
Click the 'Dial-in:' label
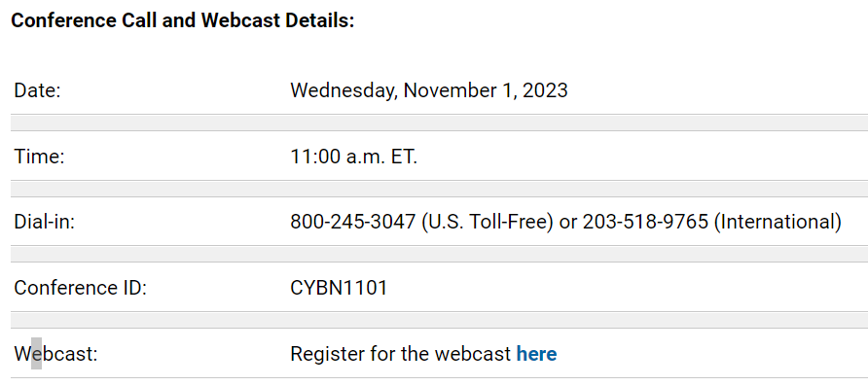click(45, 222)
